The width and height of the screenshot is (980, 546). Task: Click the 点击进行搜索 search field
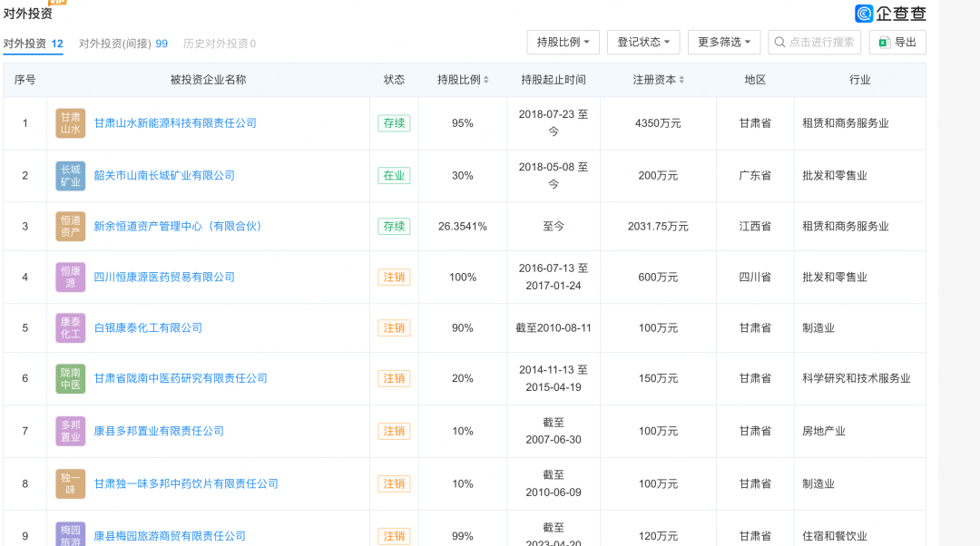click(821, 42)
